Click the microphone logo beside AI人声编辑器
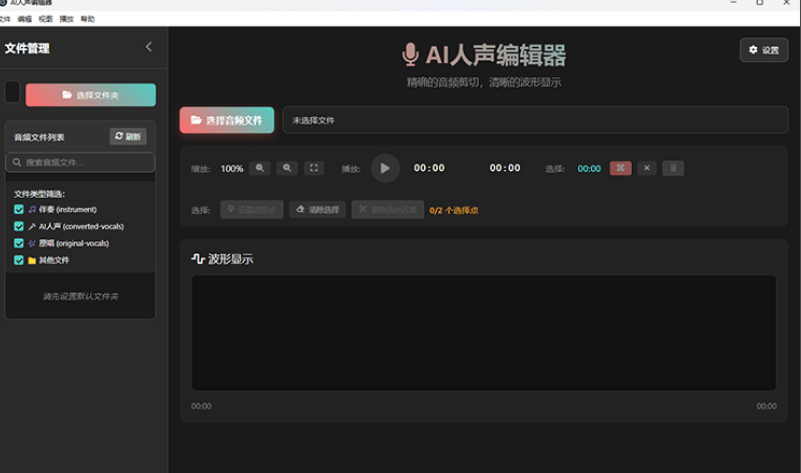 410,55
